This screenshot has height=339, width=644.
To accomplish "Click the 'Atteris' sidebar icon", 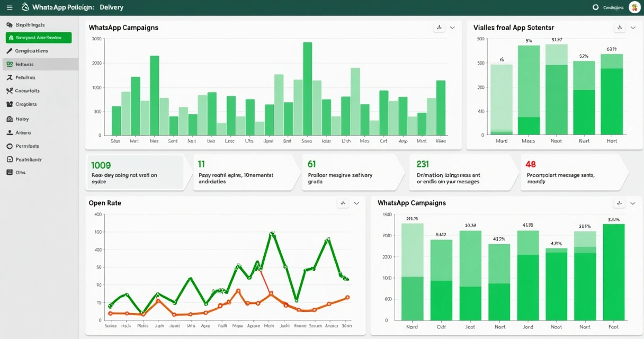I will pos(10,133).
